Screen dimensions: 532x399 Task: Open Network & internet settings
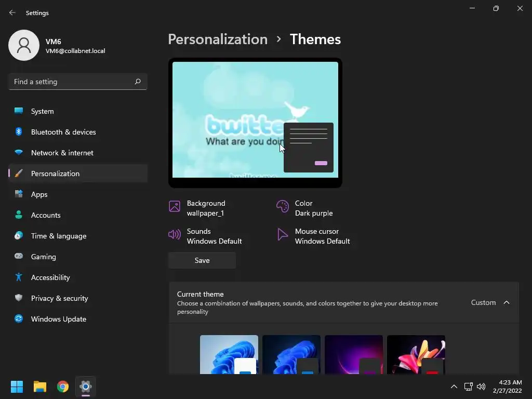click(78, 153)
